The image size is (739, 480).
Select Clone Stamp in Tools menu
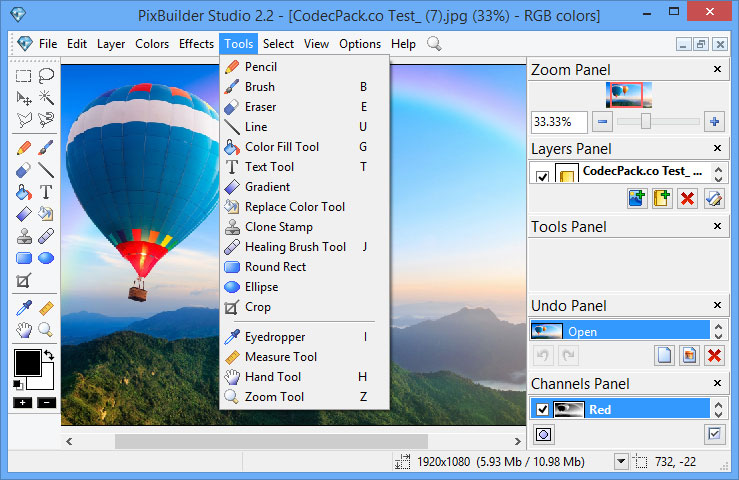(278, 227)
